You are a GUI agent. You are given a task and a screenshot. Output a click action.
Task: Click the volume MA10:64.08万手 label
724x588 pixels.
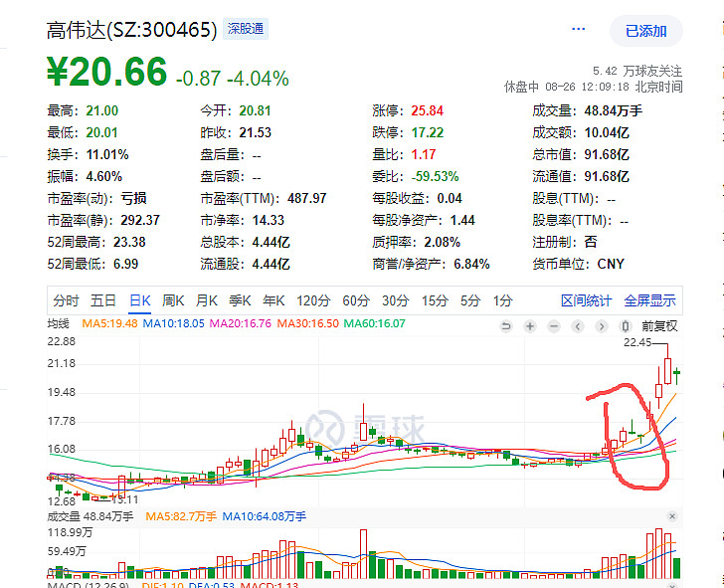[x=265, y=516]
